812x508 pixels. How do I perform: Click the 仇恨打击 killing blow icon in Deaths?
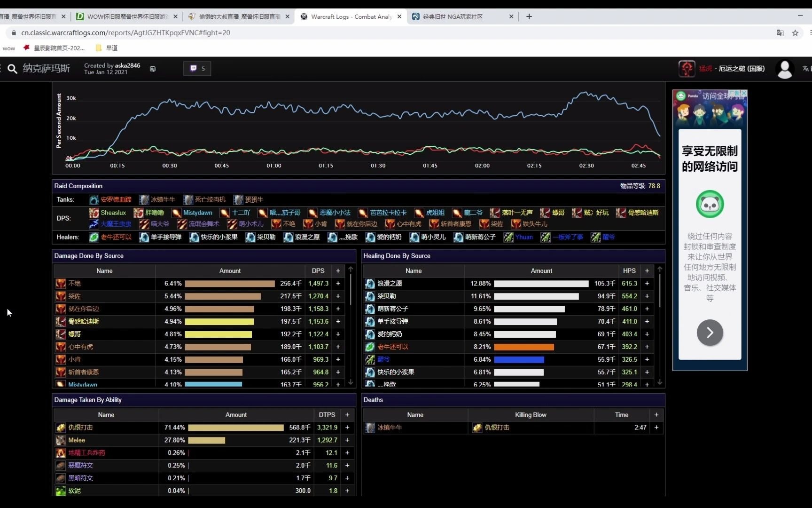click(x=477, y=428)
